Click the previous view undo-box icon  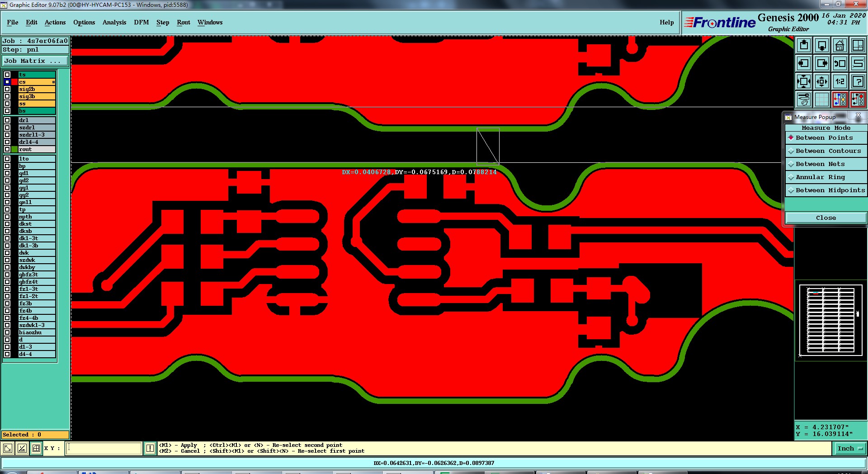point(840,63)
